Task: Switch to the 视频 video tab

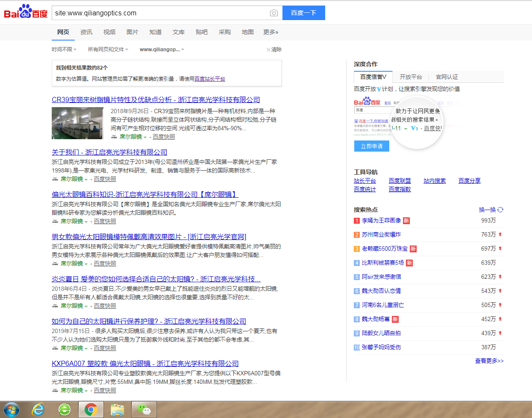Action: [x=109, y=32]
